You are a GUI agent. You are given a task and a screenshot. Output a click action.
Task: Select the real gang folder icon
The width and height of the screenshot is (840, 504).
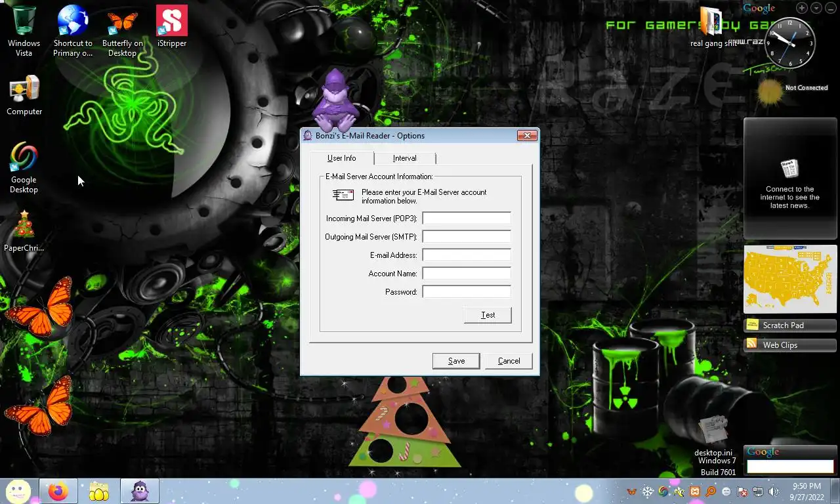point(713,28)
